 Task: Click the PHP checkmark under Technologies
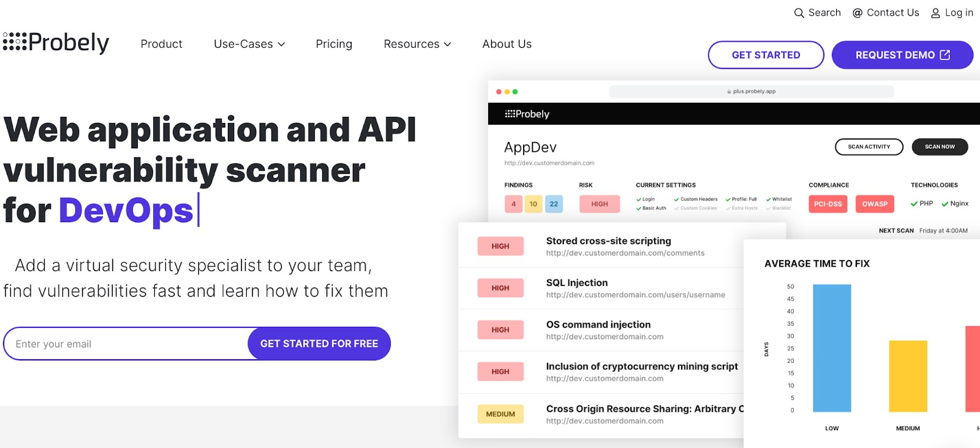(914, 204)
